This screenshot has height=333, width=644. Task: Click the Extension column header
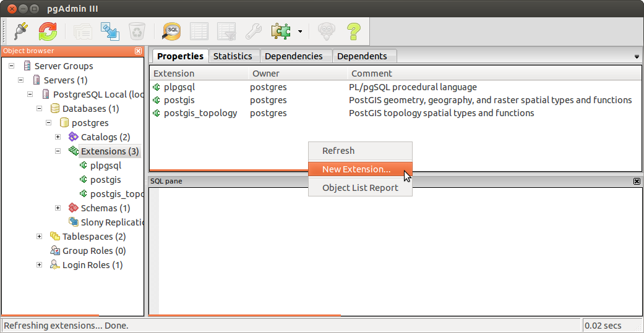coord(199,74)
